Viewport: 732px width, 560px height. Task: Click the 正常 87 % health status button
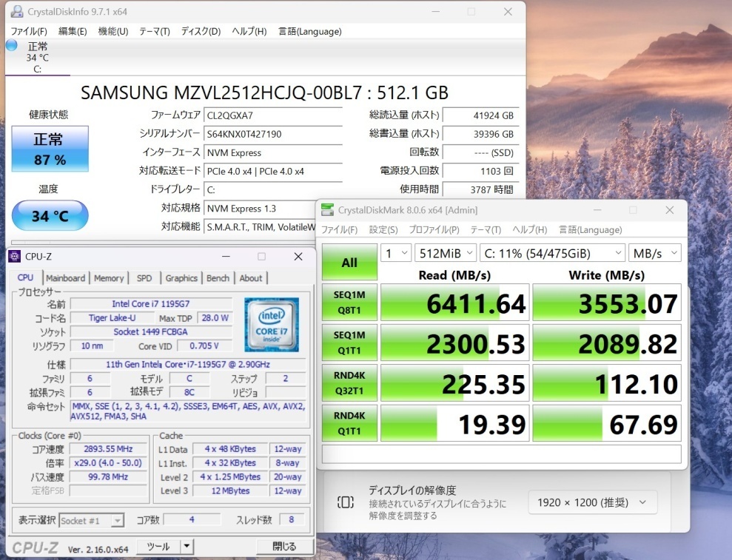point(50,149)
